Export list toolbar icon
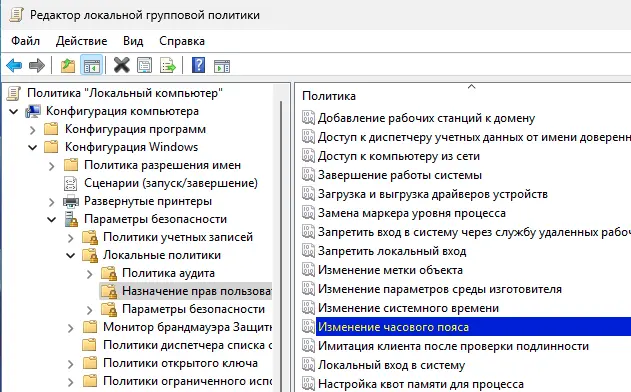Viewport: 631px width, 392px height. [x=167, y=65]
